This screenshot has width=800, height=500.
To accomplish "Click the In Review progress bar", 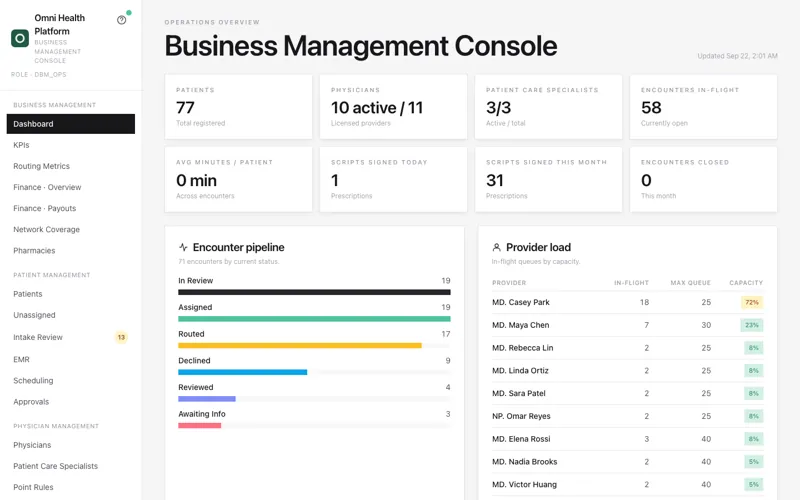I will click(x=314, y=292).
